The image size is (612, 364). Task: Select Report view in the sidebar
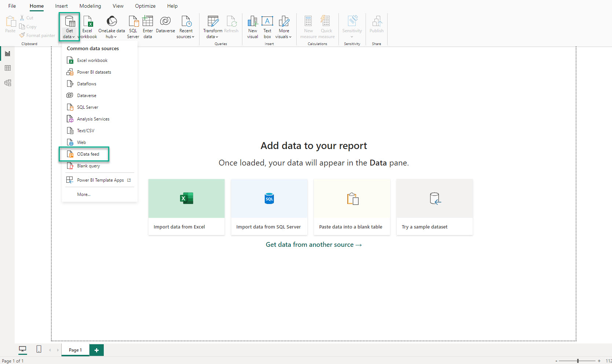point(7,53)
